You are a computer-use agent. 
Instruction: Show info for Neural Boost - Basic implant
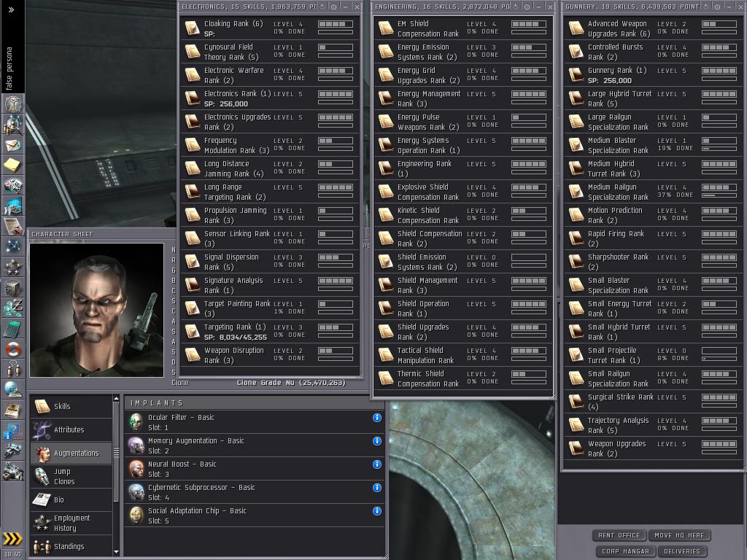click(x=377, y=464)
